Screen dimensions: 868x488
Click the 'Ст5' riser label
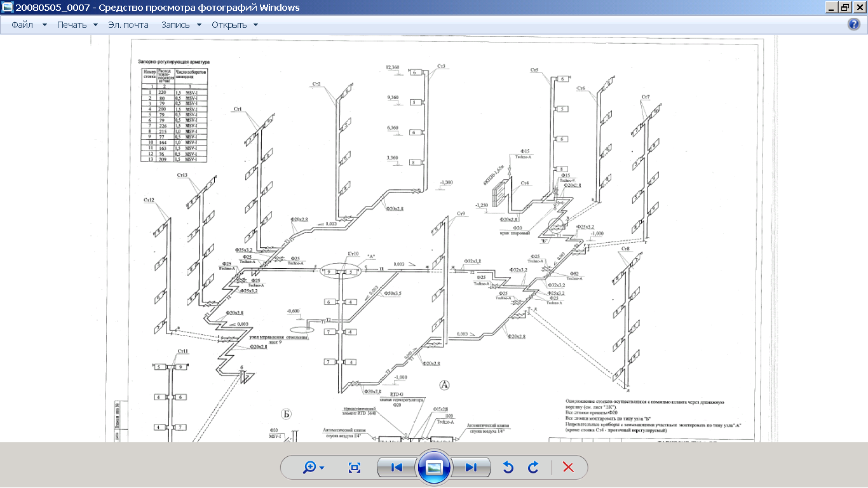[535, 70]
